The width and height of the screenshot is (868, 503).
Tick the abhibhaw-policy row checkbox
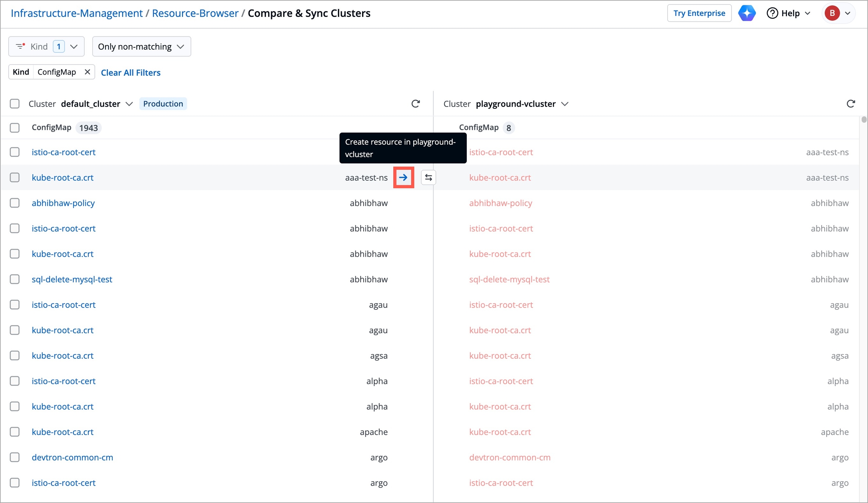(15, 203)
